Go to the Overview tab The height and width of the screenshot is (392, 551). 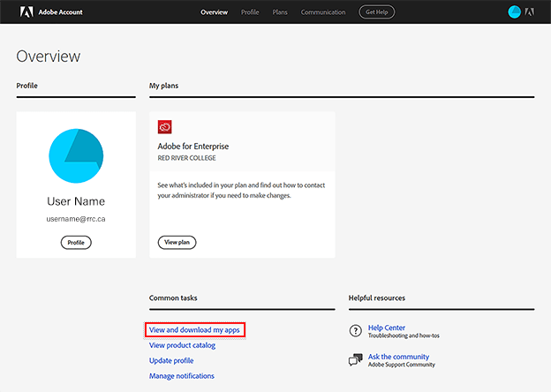[214, 12]
